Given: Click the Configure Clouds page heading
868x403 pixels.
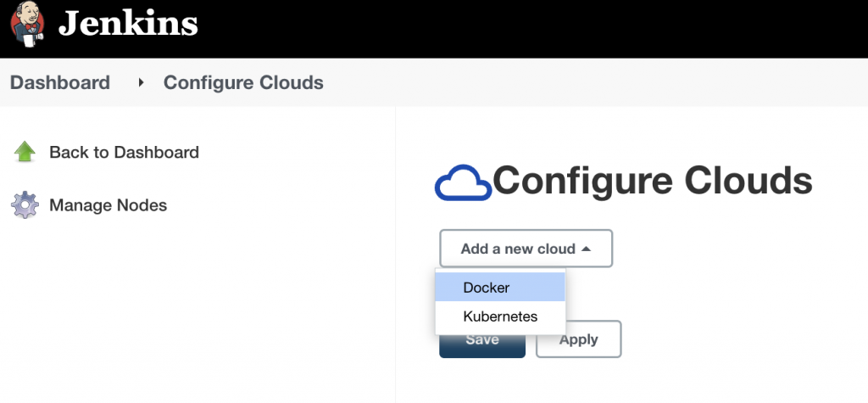Looking at the screenshot, I should pyautogui.click(x=652, y=181).
